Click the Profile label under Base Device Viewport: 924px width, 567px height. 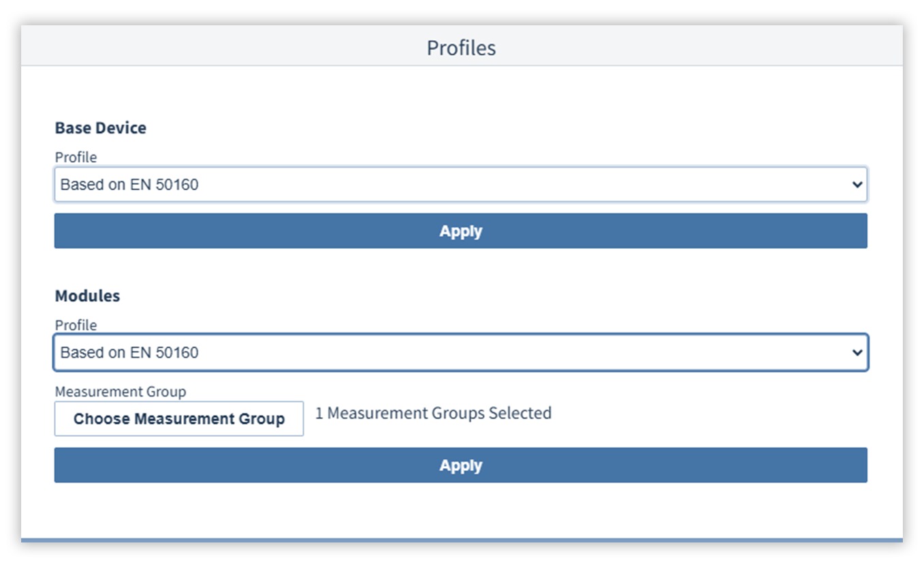point(76,157)
